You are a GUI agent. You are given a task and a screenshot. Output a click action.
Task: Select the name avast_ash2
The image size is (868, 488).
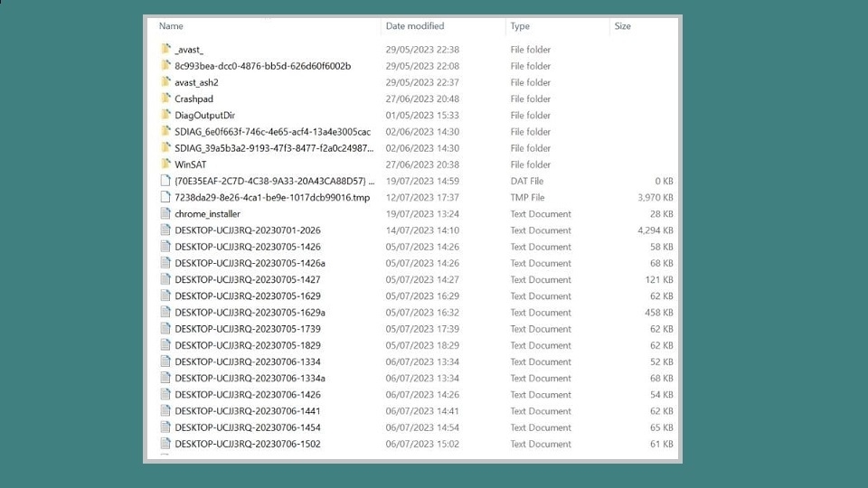[196, 82]
